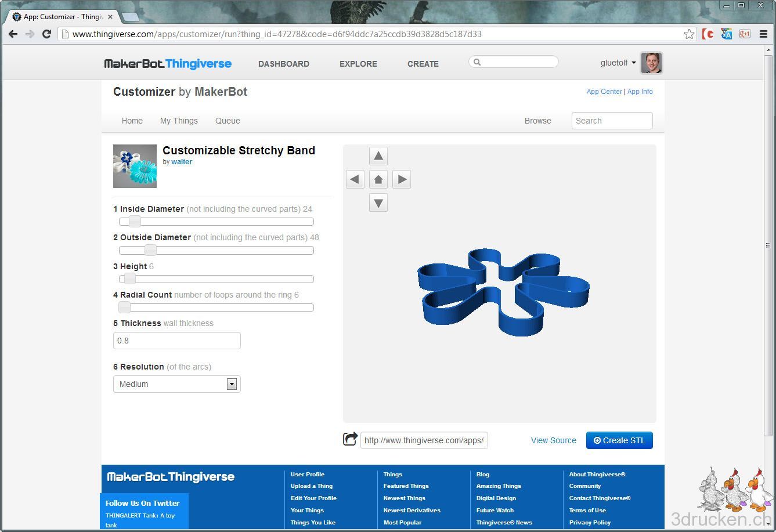Screen dimensions: 776x532
Task: Open the Amazing Things footer link
Action: click(x=499, y=486)
